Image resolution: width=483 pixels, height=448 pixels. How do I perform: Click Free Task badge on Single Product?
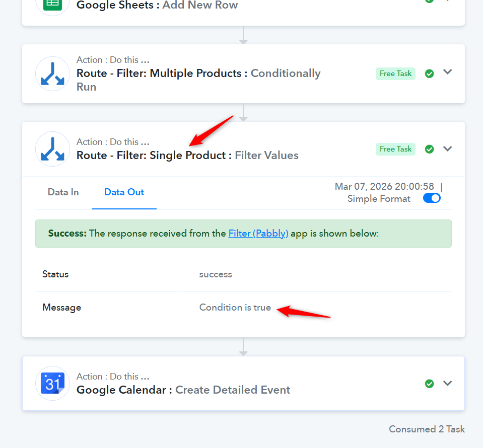tap(395, 149)
